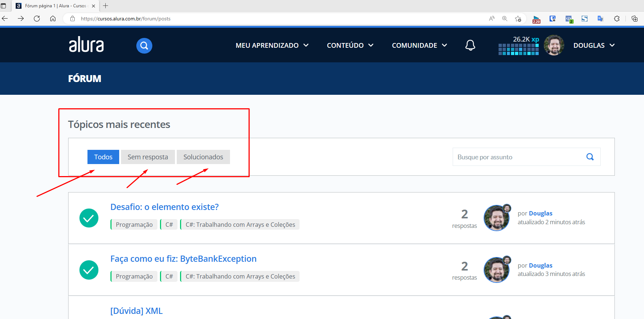Select the Fórum página 1 browser tab

pyautogui.click(x=55, y=6)
